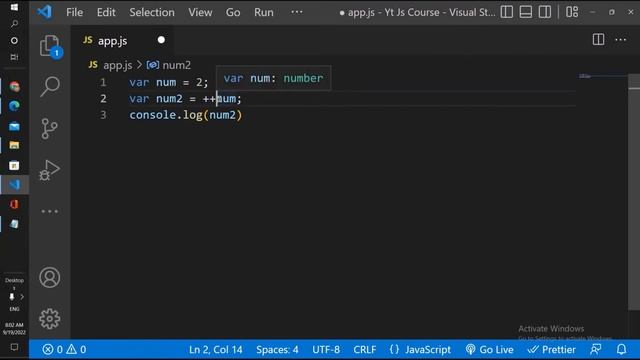Open Task View on the taskbar
This screenshot has height=360, width=640.
tap(14, 57)
